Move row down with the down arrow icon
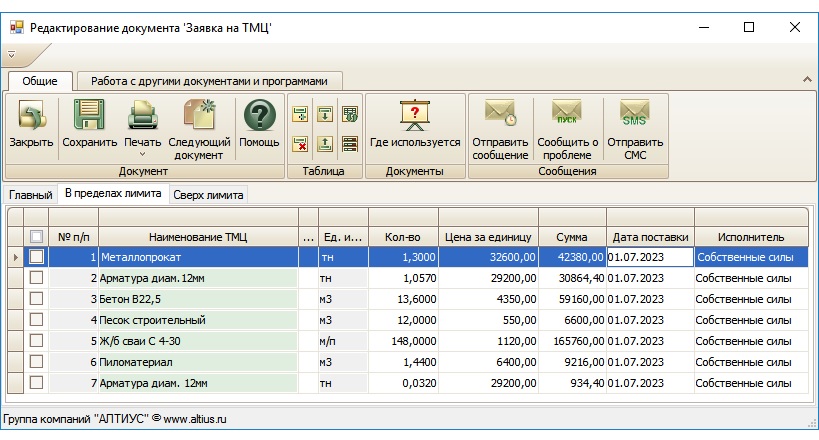 (325, 114)
